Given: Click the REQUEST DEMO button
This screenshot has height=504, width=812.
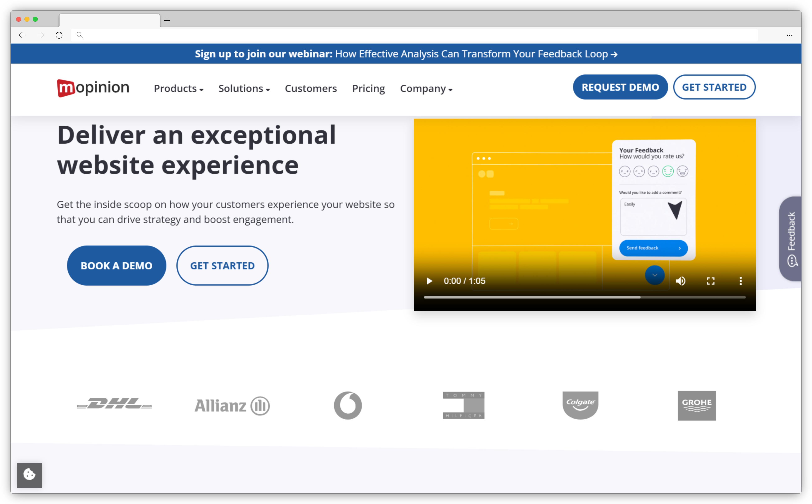Looking at the screenshot, I should tap(620, 87).
